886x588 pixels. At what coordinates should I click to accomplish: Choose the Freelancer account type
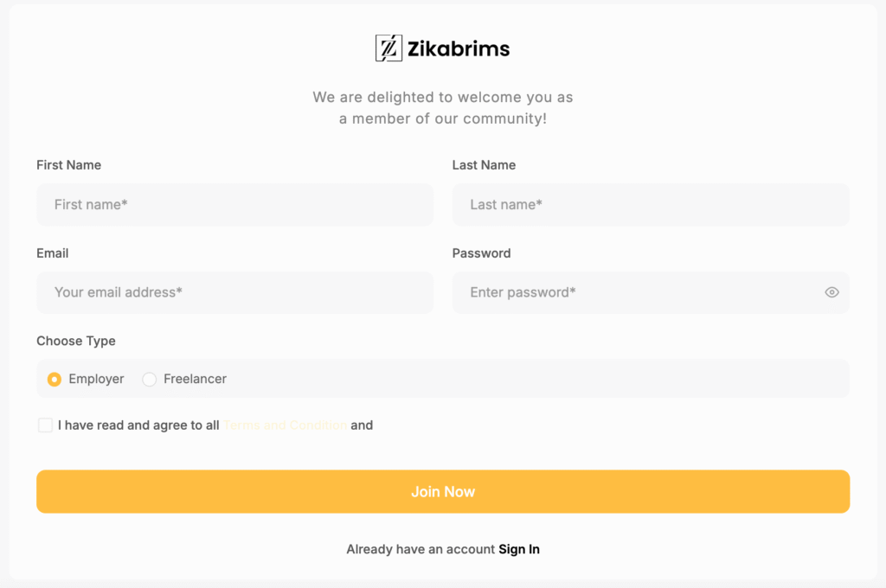(149, 379)
